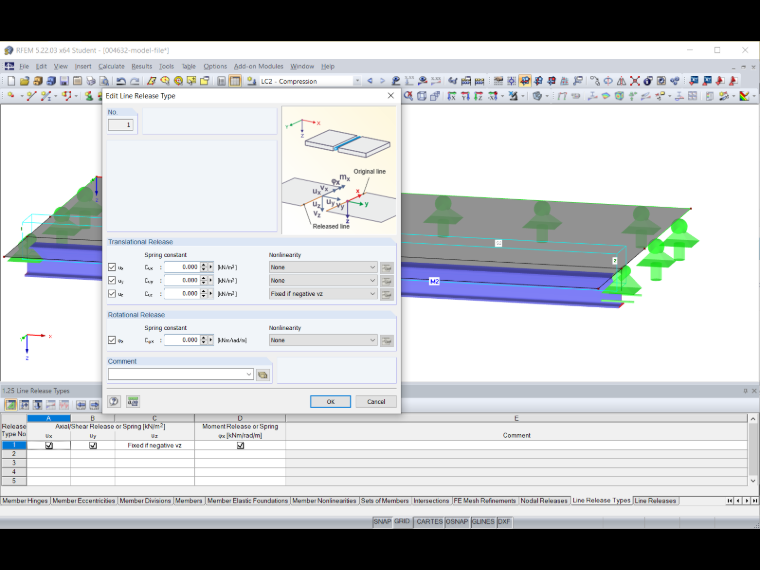Click the Undo arrow icon
The image size is (760, 570).
coord(121,81)
